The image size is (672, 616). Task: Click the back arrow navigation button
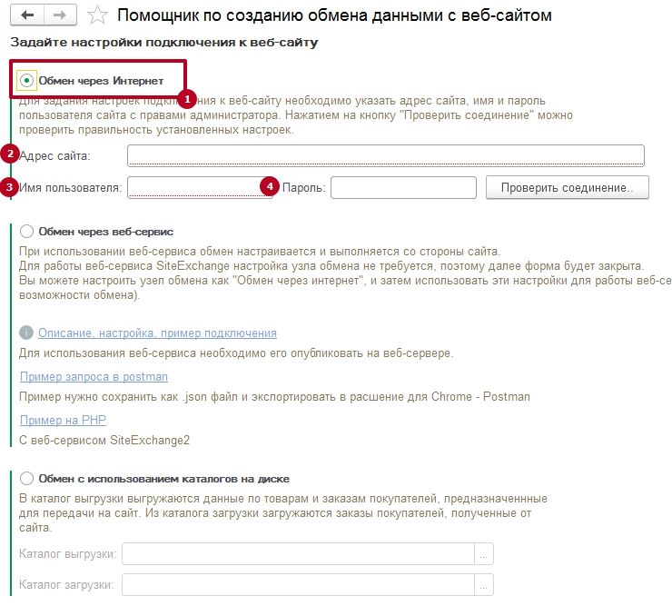(x=27, y=15)
